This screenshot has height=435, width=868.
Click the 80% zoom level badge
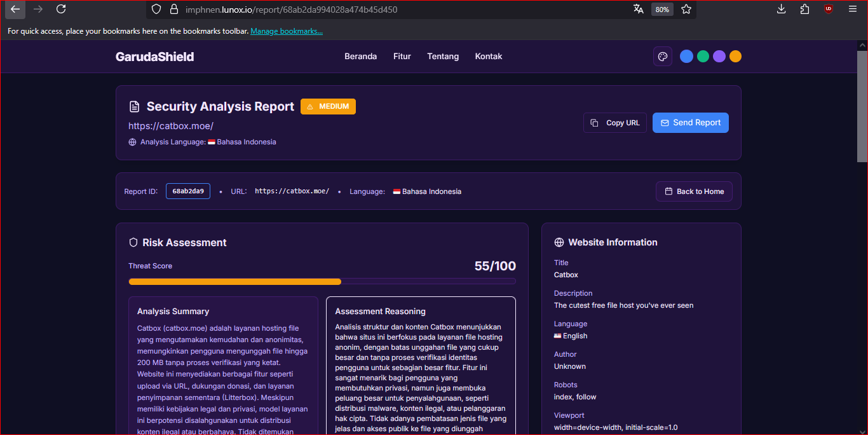(662, 10)
